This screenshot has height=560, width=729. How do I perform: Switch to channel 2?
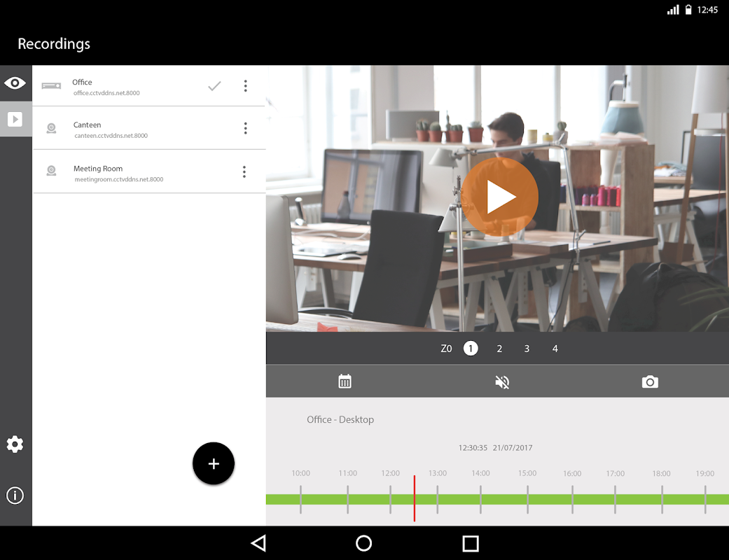click(499, 349)
